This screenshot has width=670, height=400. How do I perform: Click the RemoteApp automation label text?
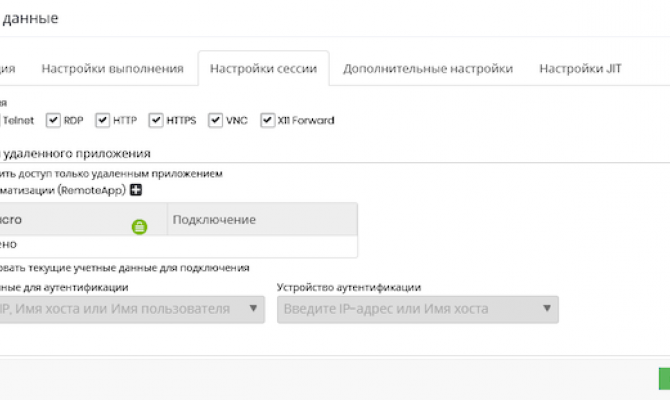[63, 190]
